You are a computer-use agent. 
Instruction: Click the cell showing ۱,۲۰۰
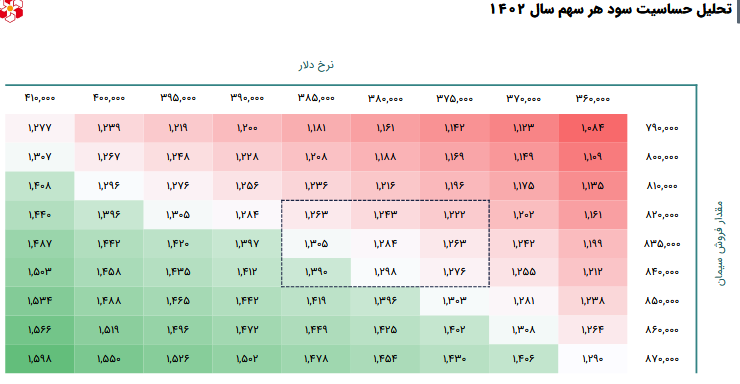[247, 128]
